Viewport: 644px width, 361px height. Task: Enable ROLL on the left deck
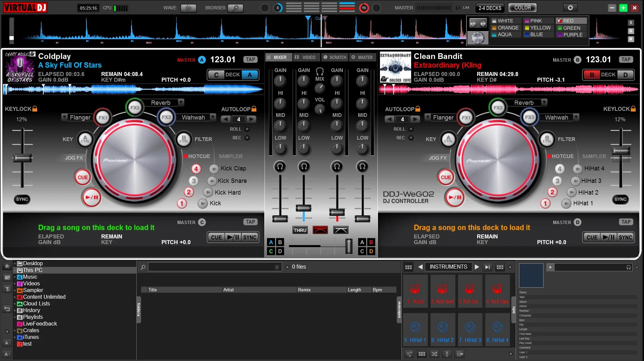pyautogui.click(x=247, y=129)
